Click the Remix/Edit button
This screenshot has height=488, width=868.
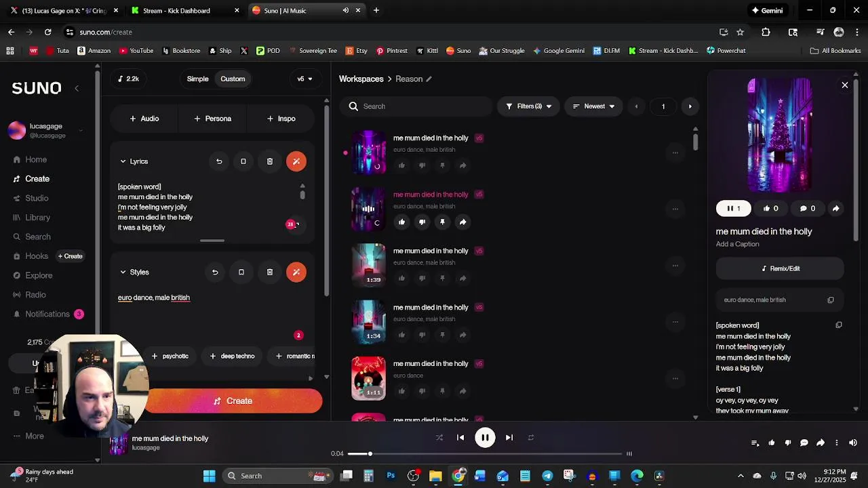pyautogui.click(x=780, y=268)
